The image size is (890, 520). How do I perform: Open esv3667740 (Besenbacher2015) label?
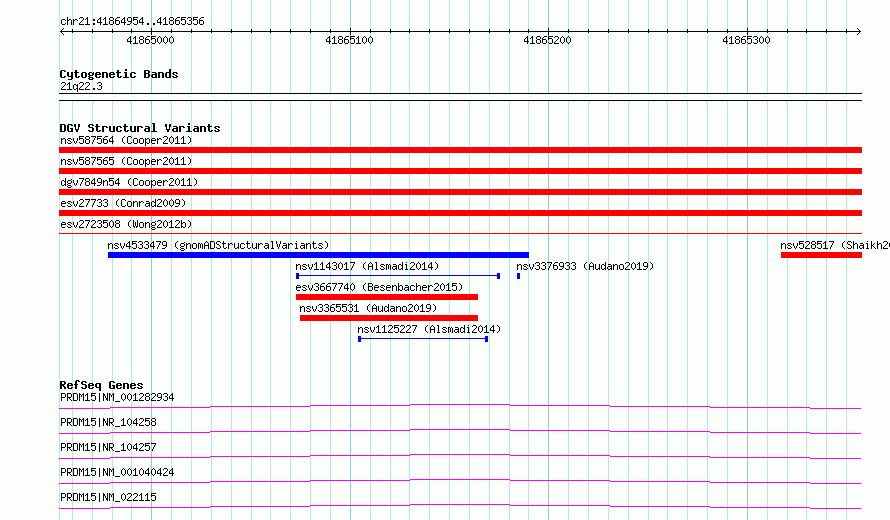click(379, 287)
